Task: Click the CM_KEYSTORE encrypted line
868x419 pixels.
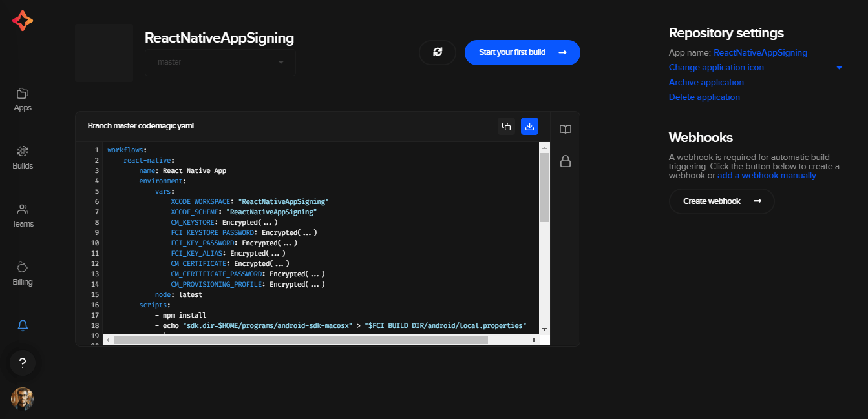Action: [x=224, y=222]
